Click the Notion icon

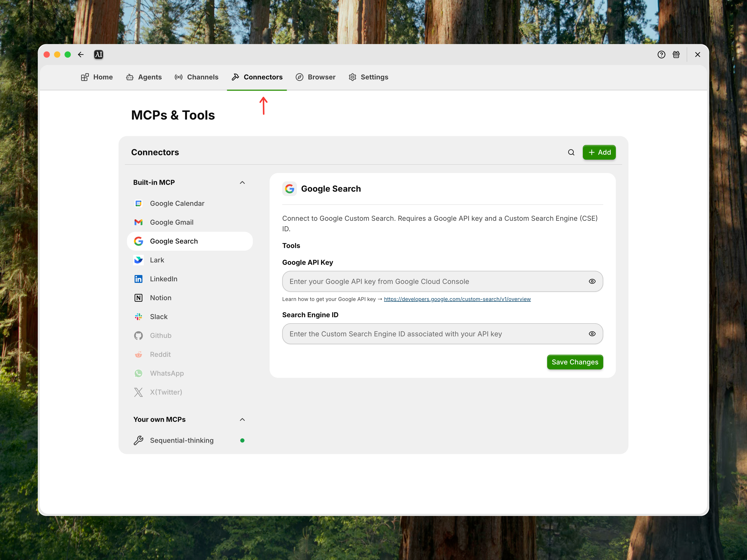click(138, 298)
